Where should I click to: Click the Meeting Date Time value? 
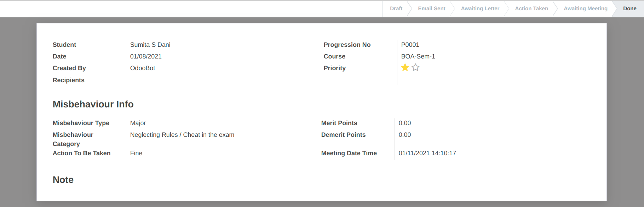point(427,153)
